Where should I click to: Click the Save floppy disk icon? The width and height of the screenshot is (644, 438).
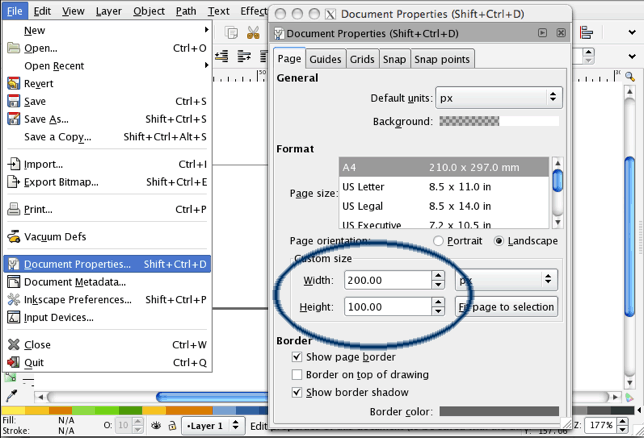tap(14, 101)
